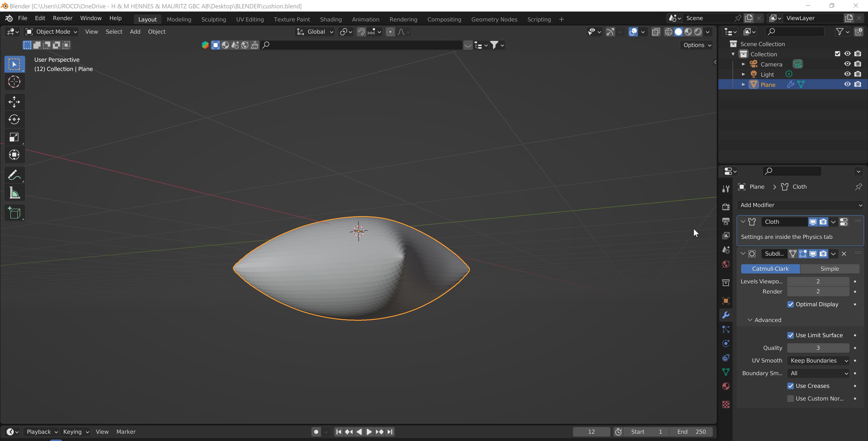Image resolution: width=868 pixels, height=441 pixels.
Task: Open the World Properties tab
Action: coord(726,264)
